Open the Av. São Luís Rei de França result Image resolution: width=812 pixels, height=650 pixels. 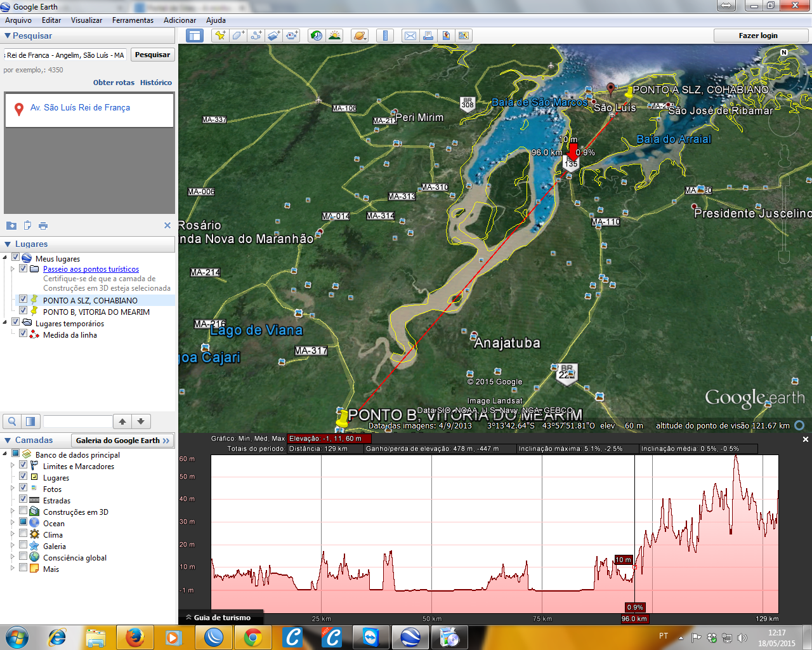click(x=81, y=108)
